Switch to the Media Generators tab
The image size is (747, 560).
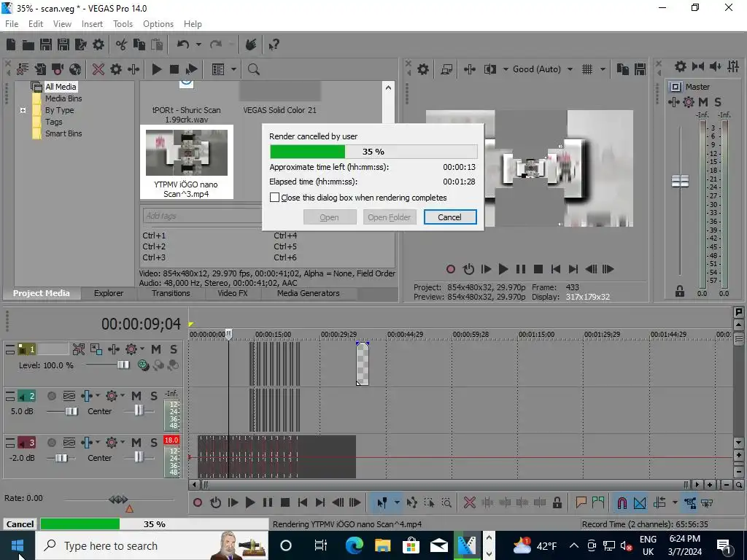coord(309,293)
